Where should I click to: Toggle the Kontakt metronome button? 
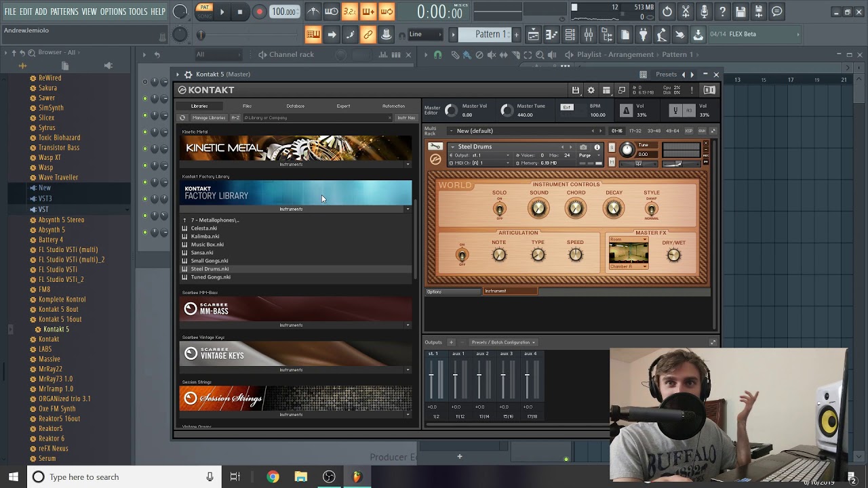(x=626, y=110)
